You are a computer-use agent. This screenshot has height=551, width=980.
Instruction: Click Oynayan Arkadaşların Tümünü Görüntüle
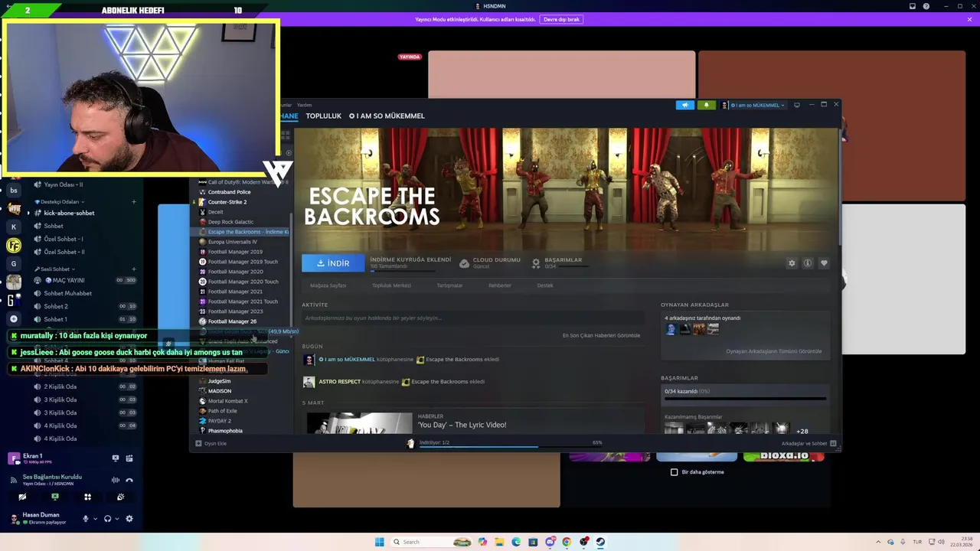point(773,351)
